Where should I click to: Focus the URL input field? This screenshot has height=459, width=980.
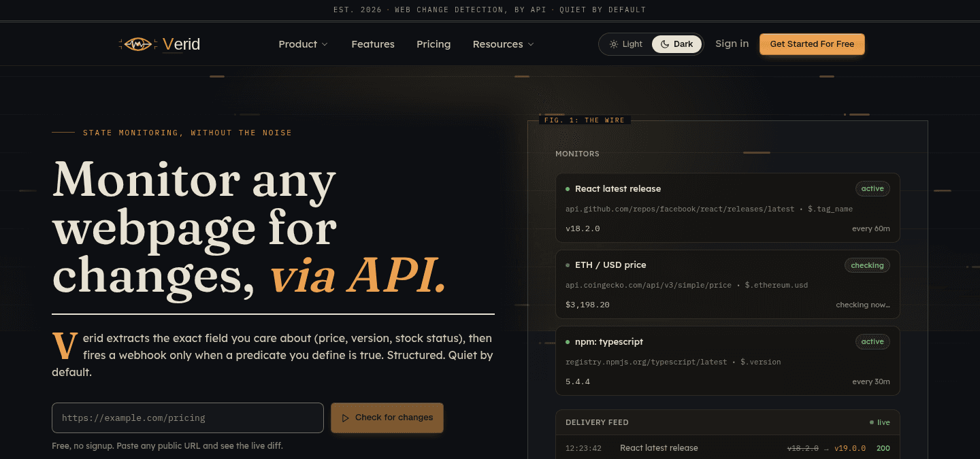coord(188,418)
